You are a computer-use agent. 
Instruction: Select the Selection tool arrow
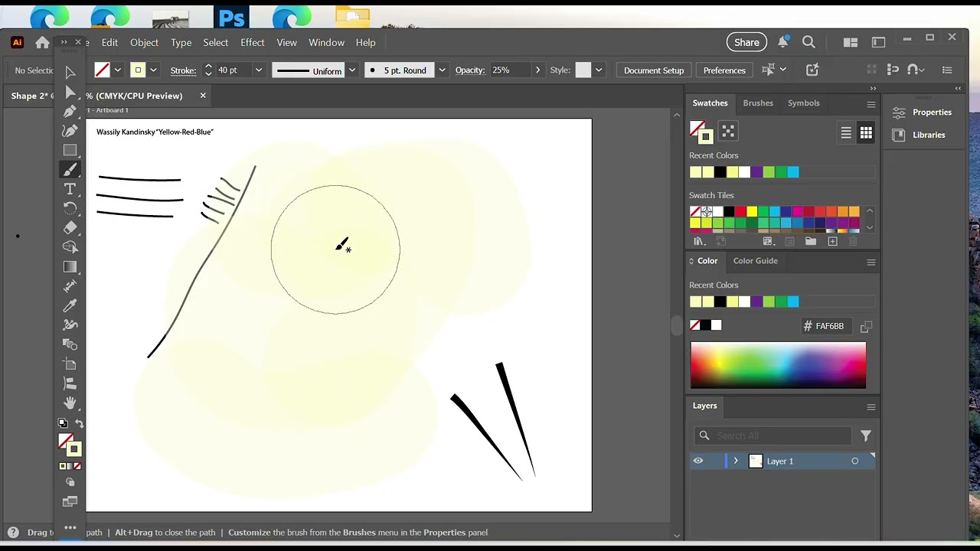70,72
